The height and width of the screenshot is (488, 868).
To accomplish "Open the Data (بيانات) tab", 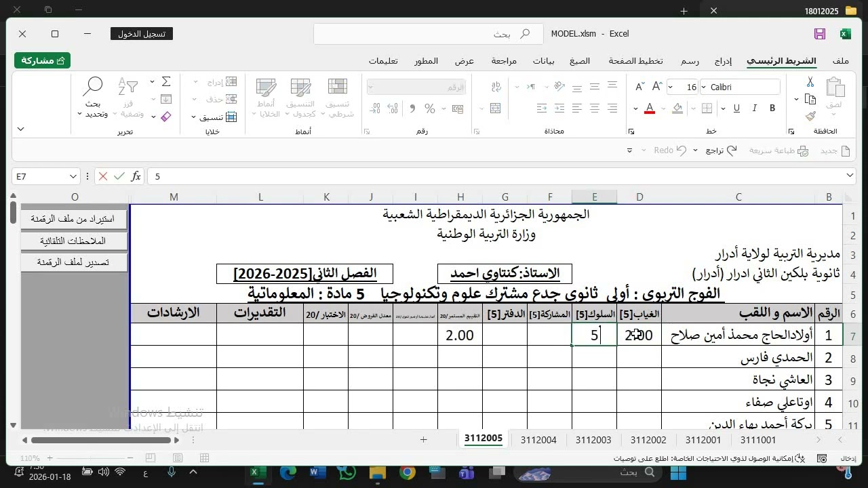I will click(543, 61).
